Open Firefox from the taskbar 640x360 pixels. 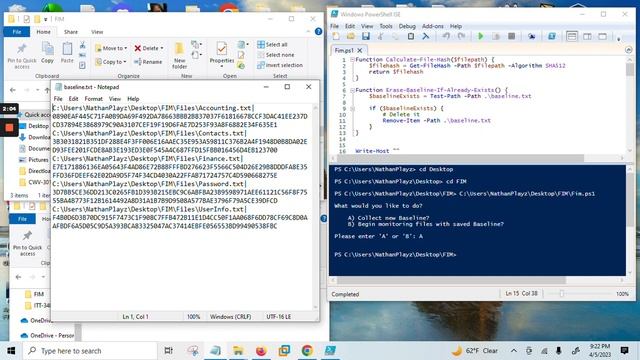tap(261, 351)
